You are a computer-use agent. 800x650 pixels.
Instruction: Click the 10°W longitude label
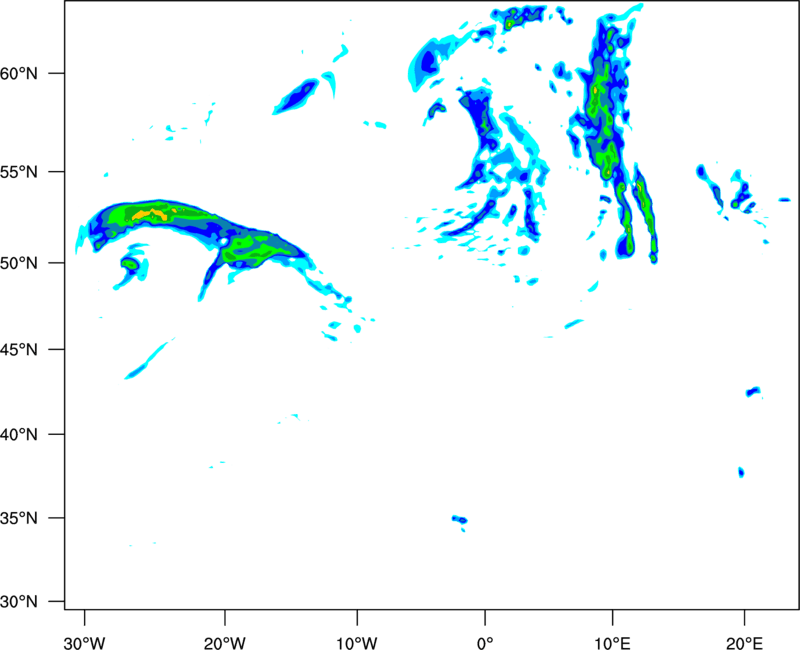(357, 643)
